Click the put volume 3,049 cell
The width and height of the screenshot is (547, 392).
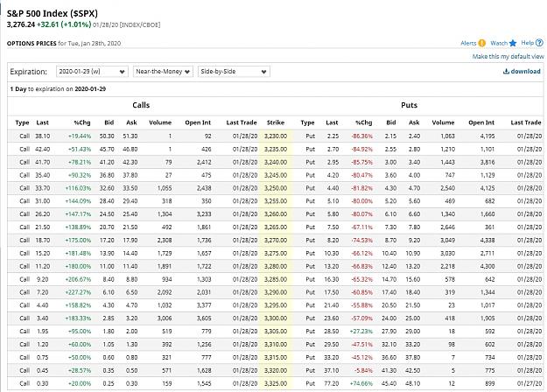pyautogui.click(x=447, y=241)
